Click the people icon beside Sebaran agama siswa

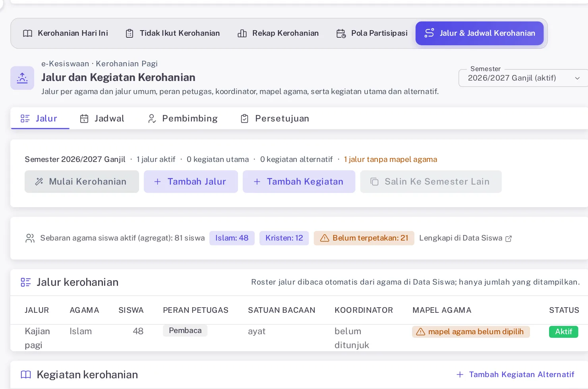tap(30, 238)
